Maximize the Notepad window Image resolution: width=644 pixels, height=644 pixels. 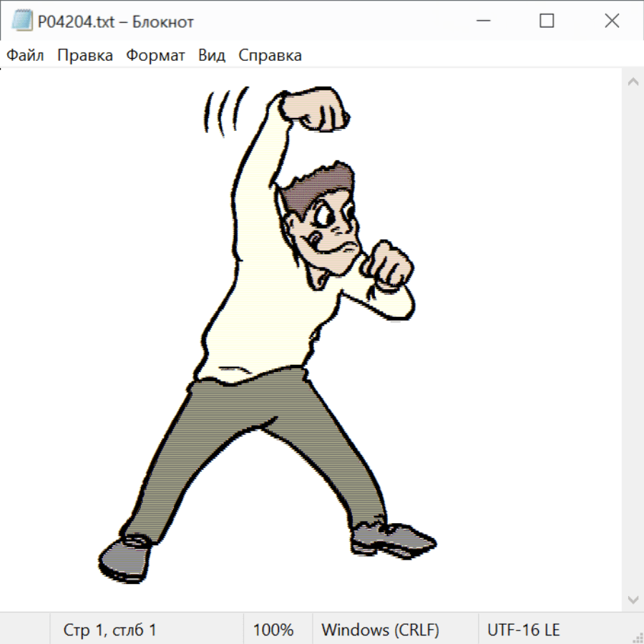coord(547,21)
